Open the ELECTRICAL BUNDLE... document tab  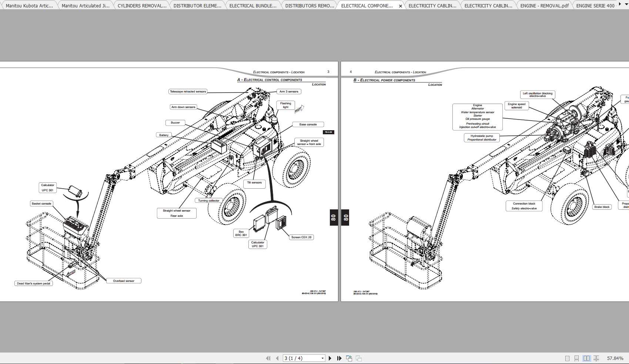pyautogui.click(x=253, y=5)
